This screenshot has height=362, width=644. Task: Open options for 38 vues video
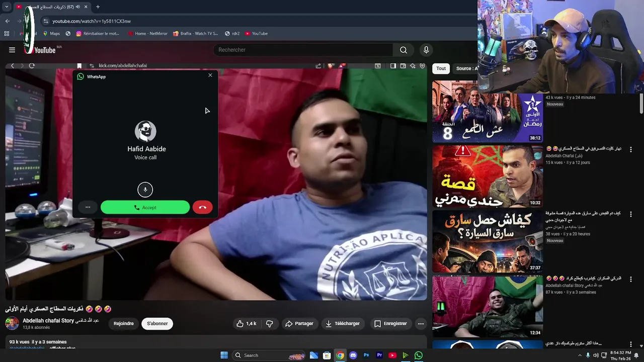coord(631,214)
